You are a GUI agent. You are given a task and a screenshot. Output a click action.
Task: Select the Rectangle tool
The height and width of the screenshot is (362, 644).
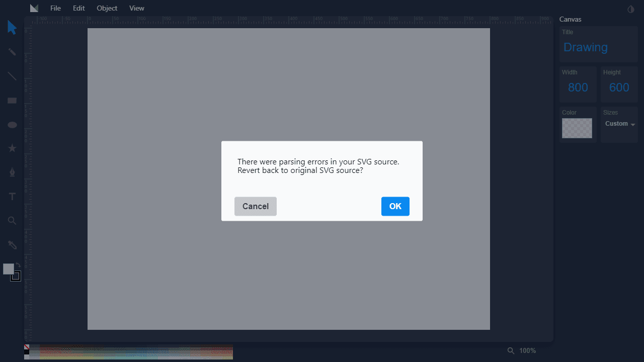click(x=12, y=101)
